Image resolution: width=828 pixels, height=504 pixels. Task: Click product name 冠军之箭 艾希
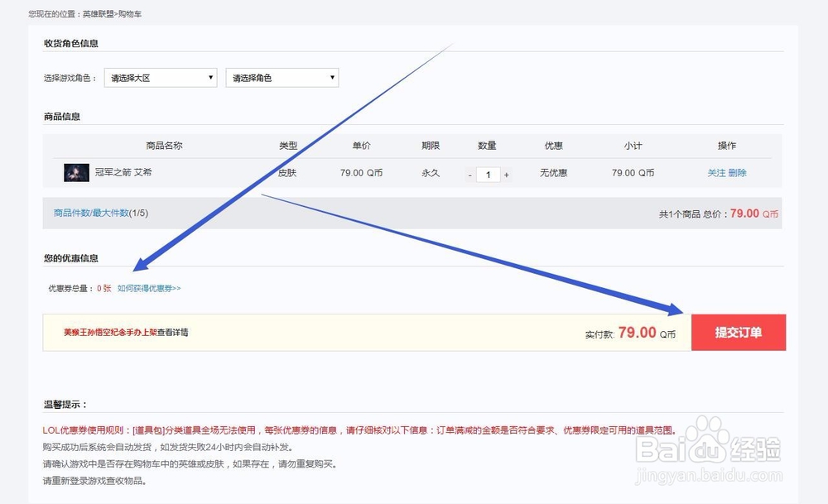(x=123, y=172)
